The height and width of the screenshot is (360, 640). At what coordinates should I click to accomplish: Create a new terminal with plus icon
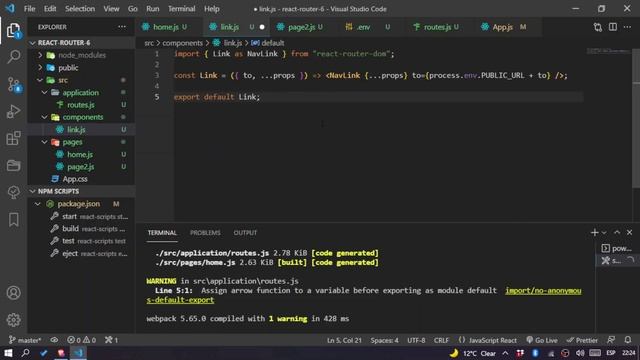coord(594,233)
